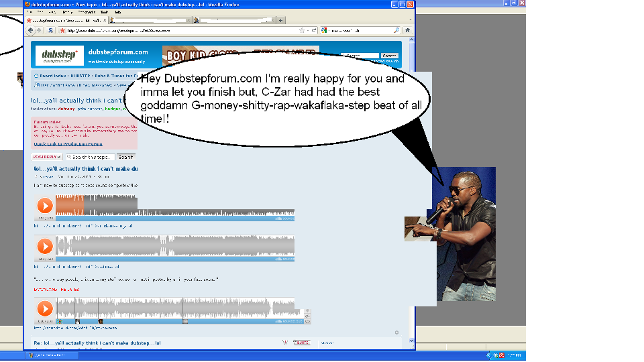Image resolution: width=644 pixels, height=362 pixels.
Task: Click the red antivirus tray icon
Action: point(502,355)
